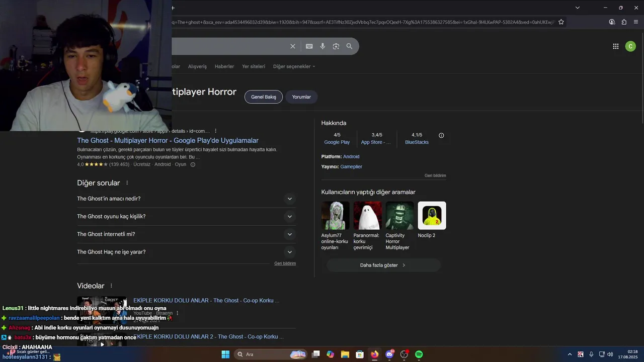Viewport: 644px width, 362px height.
Task: Open the Google apps grid
Action: pos(616,46)
